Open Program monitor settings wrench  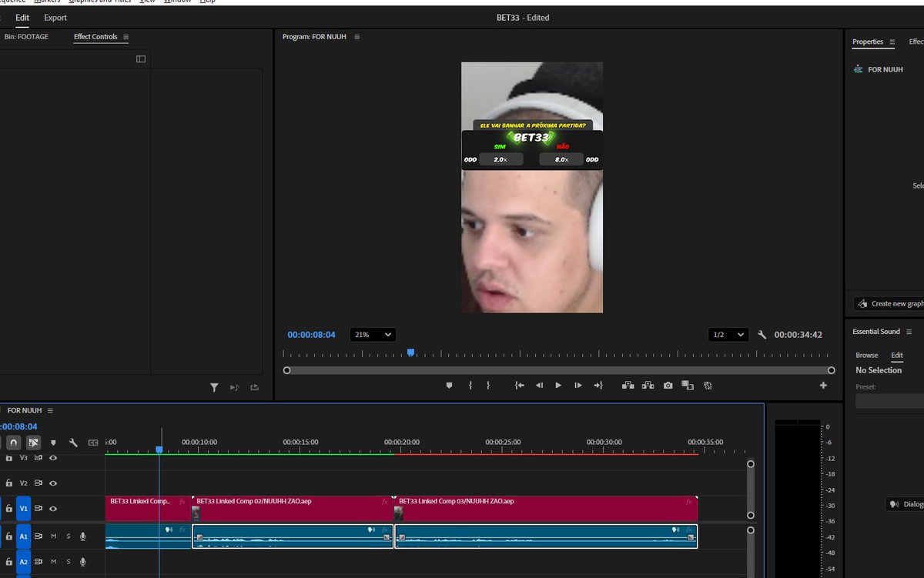pyautogui.click(x=762, y=335)
